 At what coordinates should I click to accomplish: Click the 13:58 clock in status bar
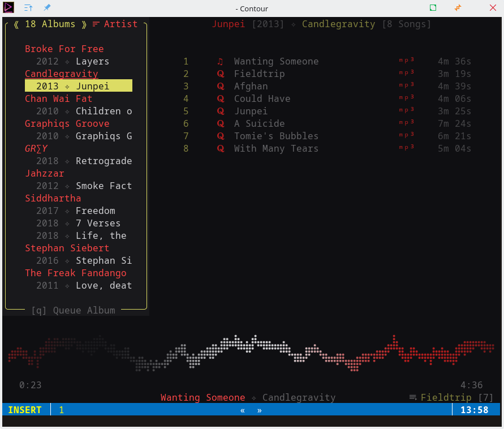click(475, 410)
